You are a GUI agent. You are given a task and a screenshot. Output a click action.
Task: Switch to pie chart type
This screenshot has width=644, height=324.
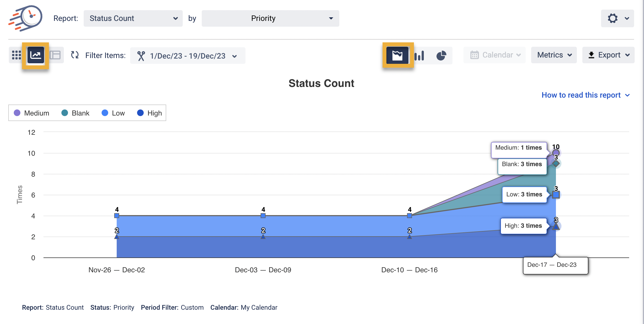click(441, 56)
